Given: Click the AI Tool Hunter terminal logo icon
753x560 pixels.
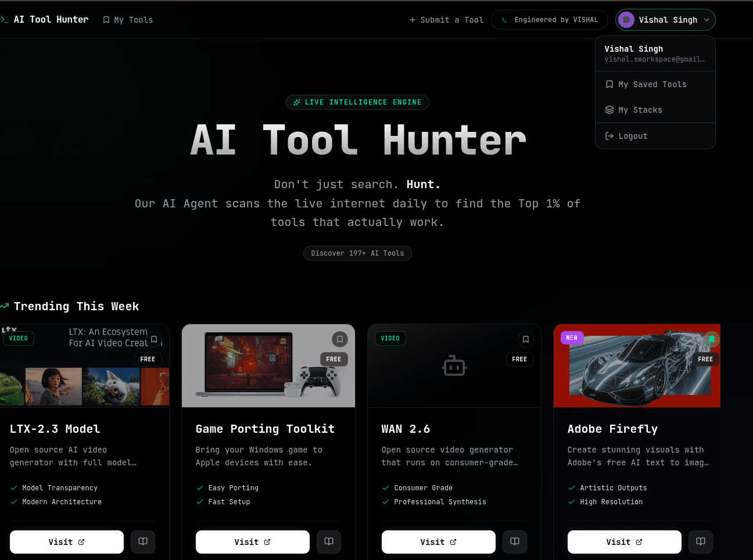Looking at the screenshot, I should tap(4, 20).
